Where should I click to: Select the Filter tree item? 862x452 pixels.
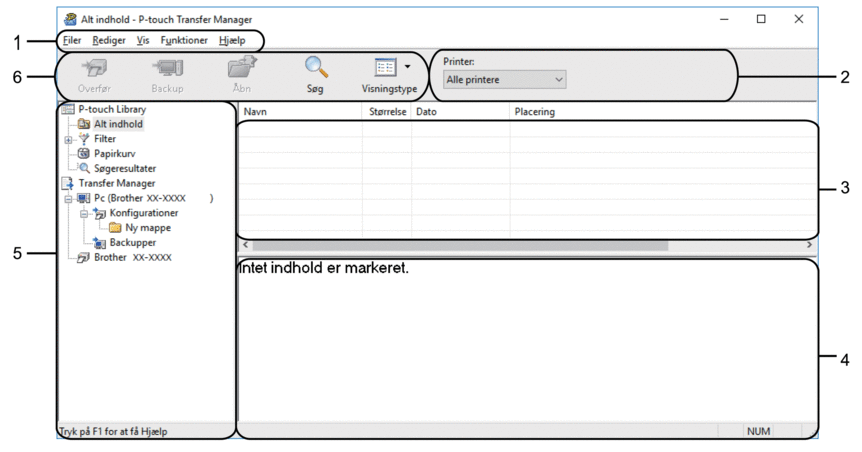click(x=105, y=139)
